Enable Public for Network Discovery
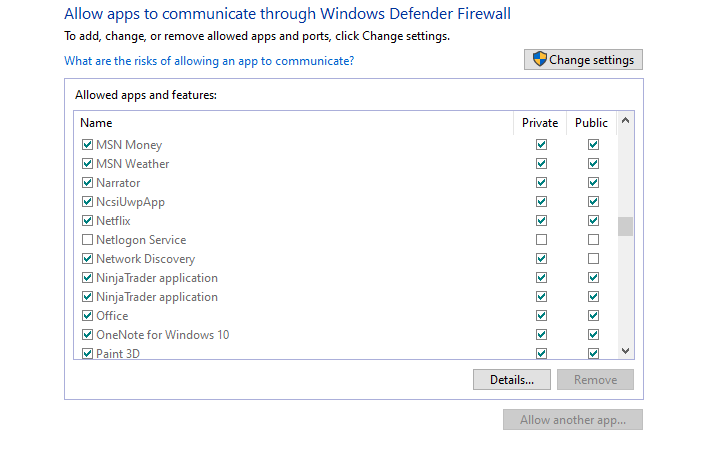Viewport: 711px width, 461px height. tap(593, 259)
